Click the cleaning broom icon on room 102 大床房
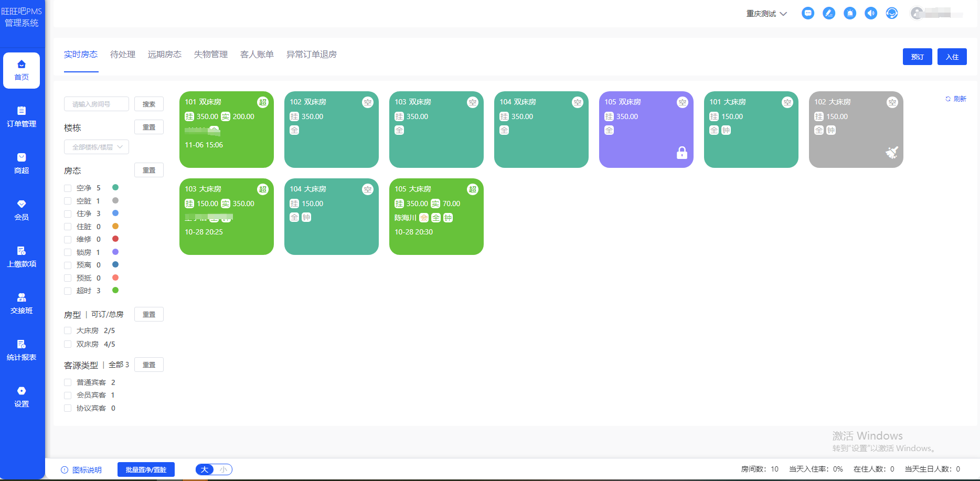The width and height of the screenshot is (980, 481). (892, 153)
